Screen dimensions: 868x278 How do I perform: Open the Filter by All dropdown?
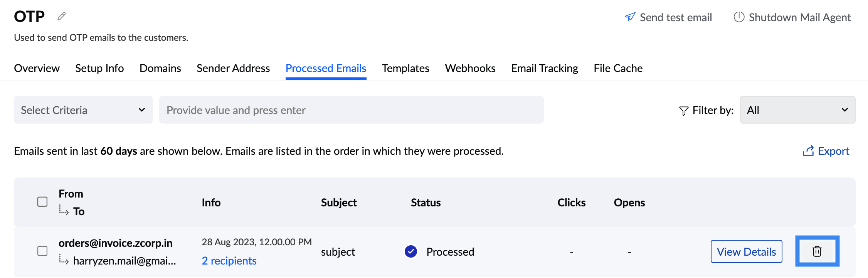797,110
